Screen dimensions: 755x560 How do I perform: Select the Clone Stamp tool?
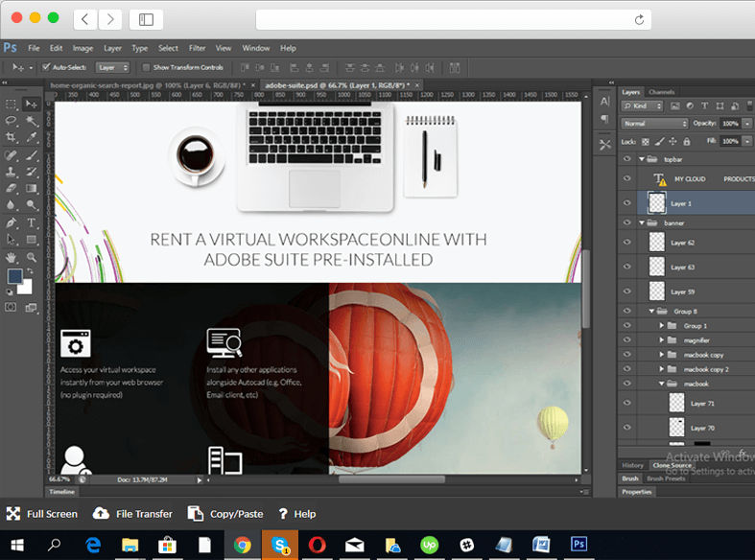(11, 172)
